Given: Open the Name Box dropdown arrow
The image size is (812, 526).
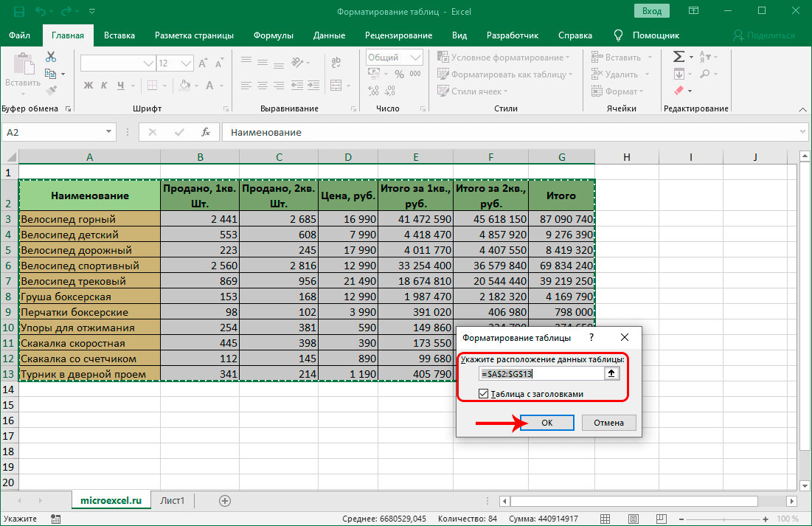Looking at the screenshot, I should click(108, 132).
